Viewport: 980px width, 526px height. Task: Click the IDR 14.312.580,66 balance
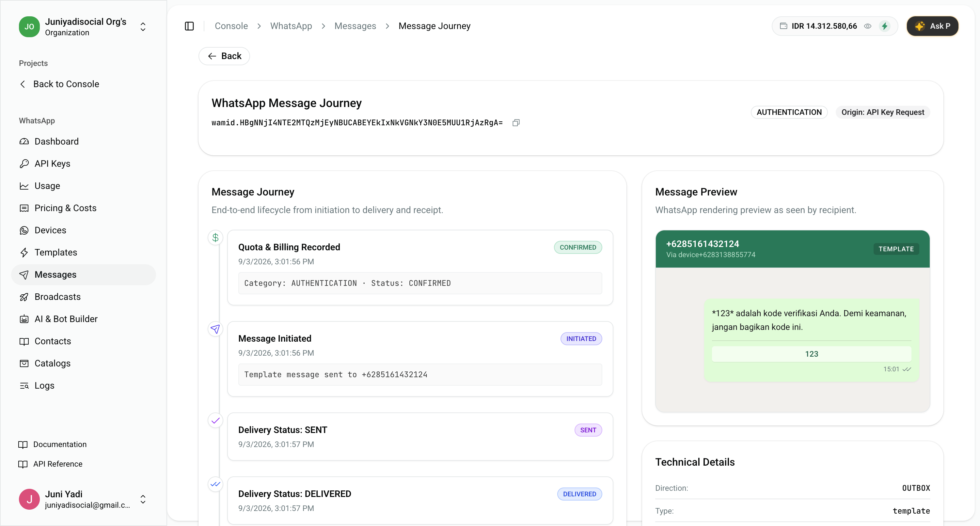pos(824,26)
